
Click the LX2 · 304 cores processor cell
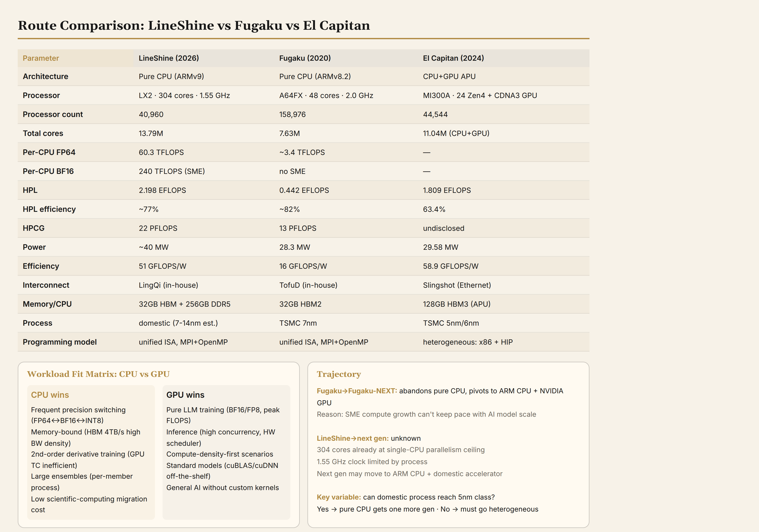click(184, 95)
